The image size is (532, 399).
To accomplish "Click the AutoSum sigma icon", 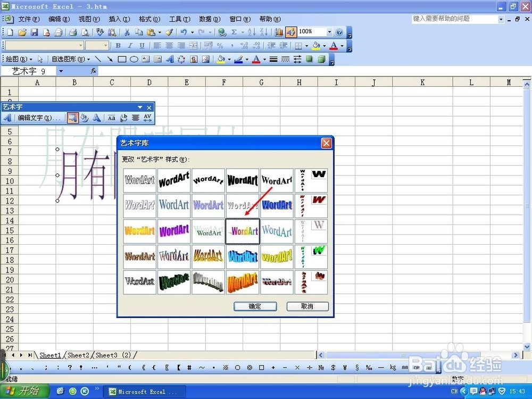I will pos(234,32).
